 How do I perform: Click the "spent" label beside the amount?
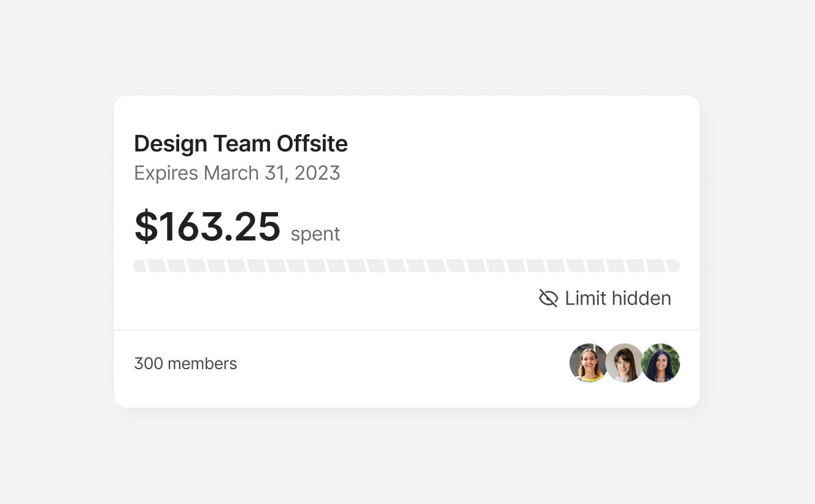(x=315, y=234)
